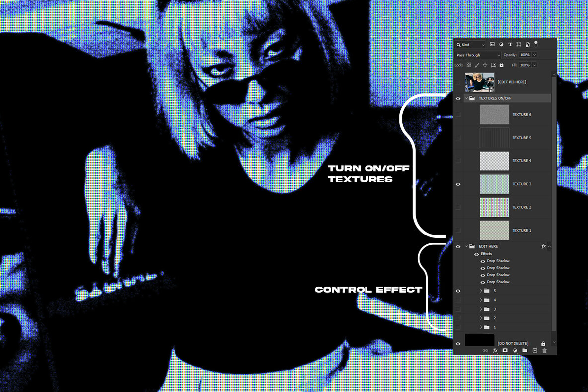Hide the TEXTURES ON/OFF group
The height and width of the screenshot is (392, 588).
click(x=458, y=98)
